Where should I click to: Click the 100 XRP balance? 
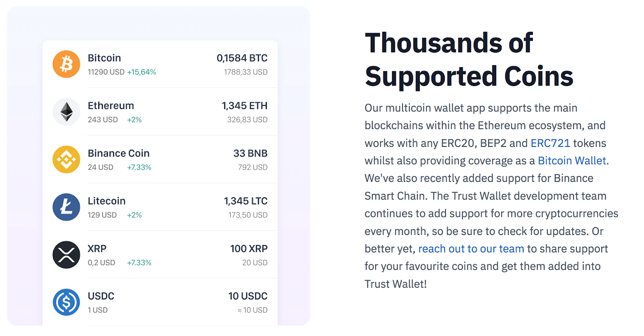click(249, 249)
